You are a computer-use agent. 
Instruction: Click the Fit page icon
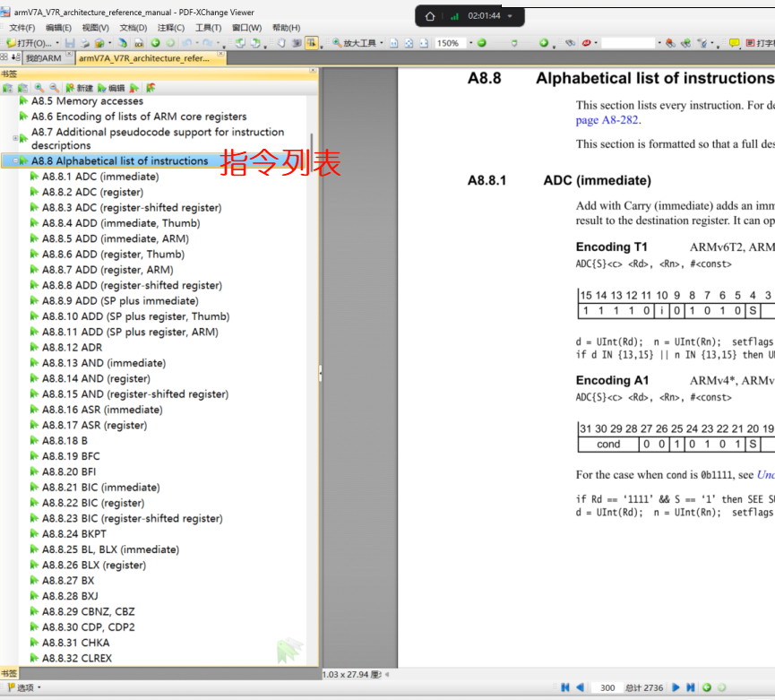[x=409, y=43]
